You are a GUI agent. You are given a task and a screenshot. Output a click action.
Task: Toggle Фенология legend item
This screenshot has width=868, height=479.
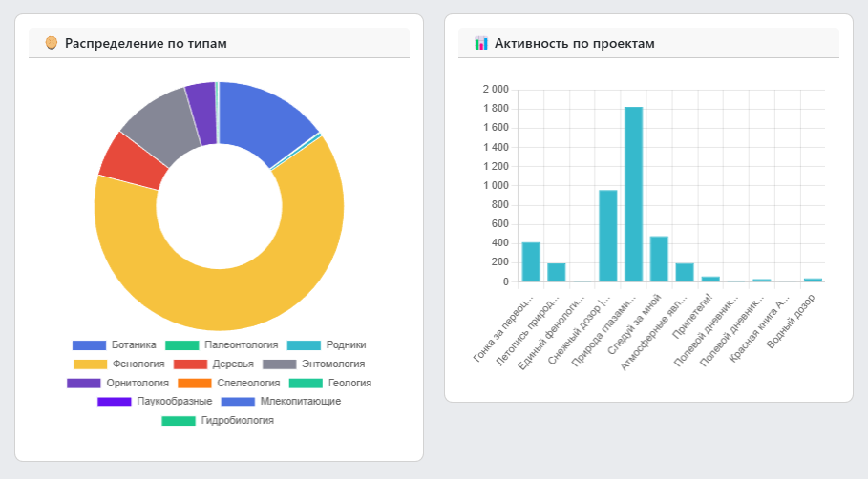click(119, 364)
